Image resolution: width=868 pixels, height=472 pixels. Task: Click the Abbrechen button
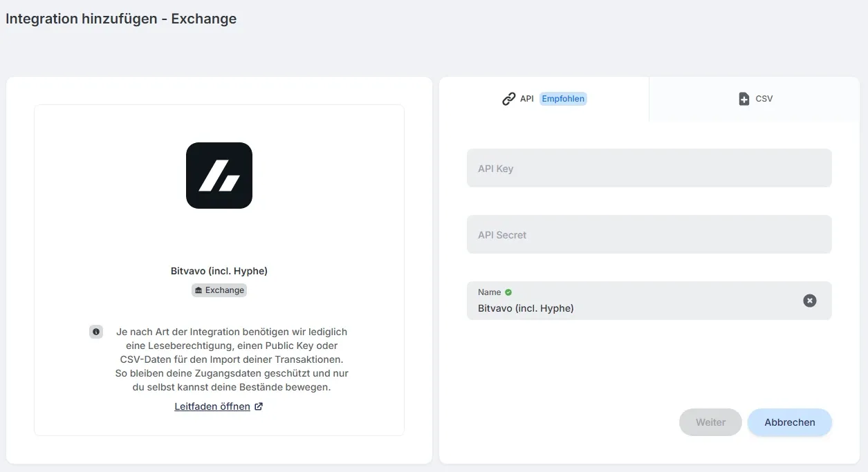(790, 422)
